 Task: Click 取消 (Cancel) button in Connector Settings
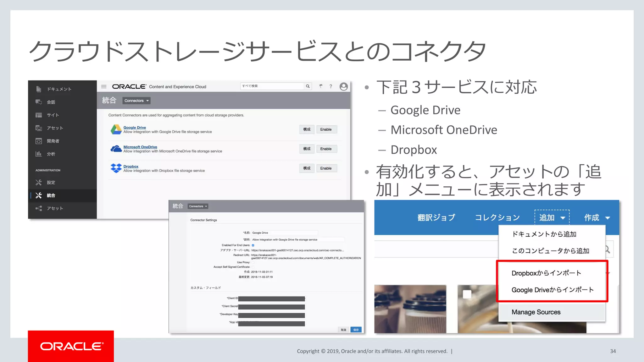point(343,330)
